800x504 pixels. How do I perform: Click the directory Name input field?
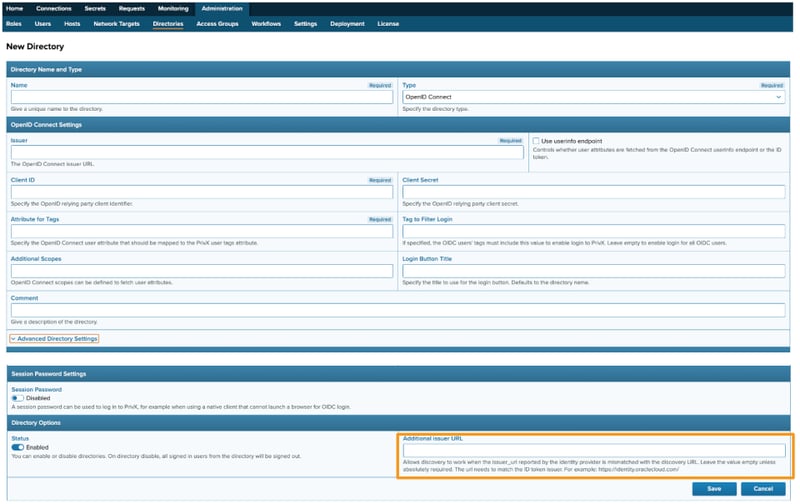coord(201,97)
